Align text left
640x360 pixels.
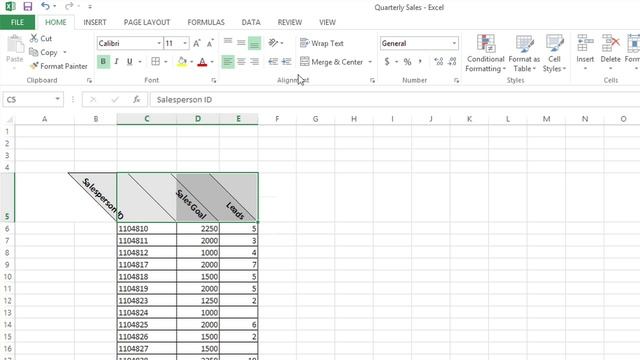(x=228, y=62)
